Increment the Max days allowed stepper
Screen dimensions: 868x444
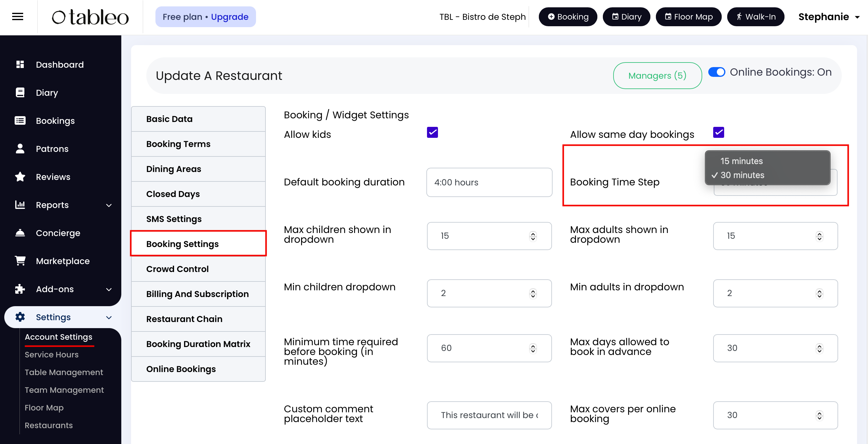819,346
